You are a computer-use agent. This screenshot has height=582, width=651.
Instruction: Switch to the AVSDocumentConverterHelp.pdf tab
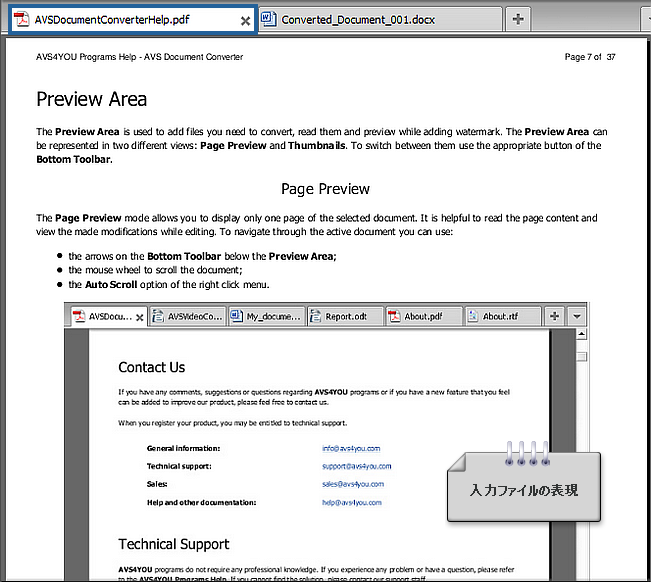tap(132, 20)
